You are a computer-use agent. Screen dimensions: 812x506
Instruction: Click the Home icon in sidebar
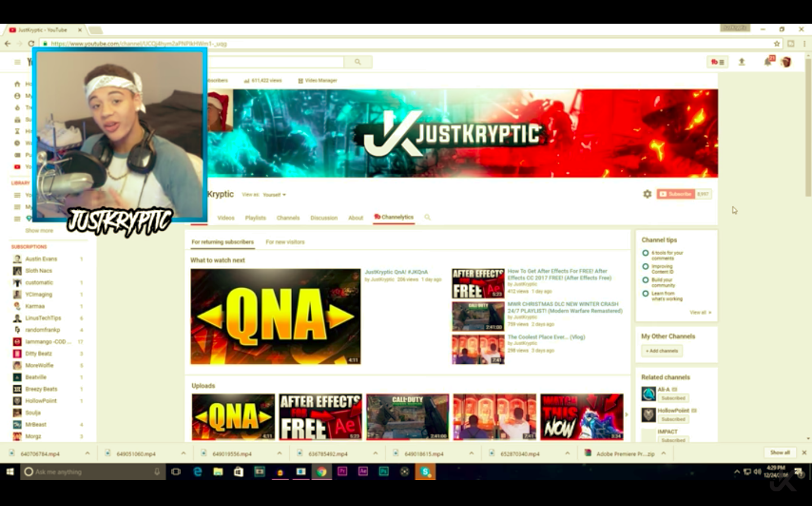pos(17,84)
